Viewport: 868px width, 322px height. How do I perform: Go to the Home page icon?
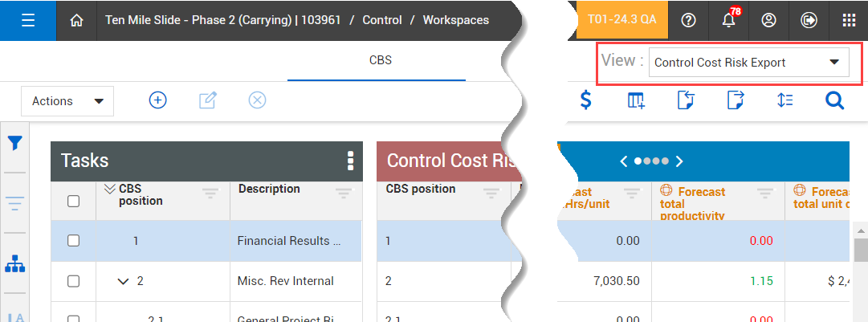click(x=77, y=20)
